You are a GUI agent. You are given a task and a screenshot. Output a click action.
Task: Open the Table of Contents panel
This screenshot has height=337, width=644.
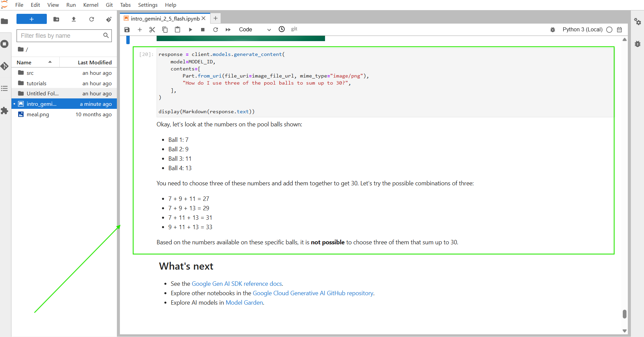pyautogui.click(x=5, y=88)
